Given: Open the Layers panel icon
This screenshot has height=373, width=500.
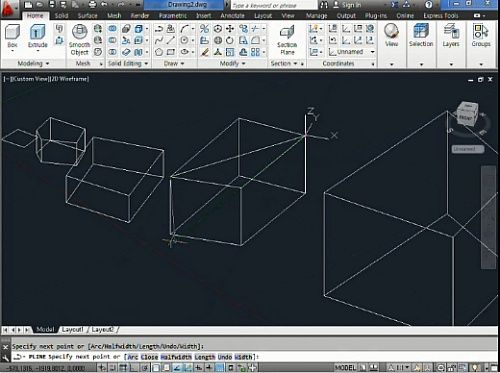Looking at the screenshot, I should point(451,32).
